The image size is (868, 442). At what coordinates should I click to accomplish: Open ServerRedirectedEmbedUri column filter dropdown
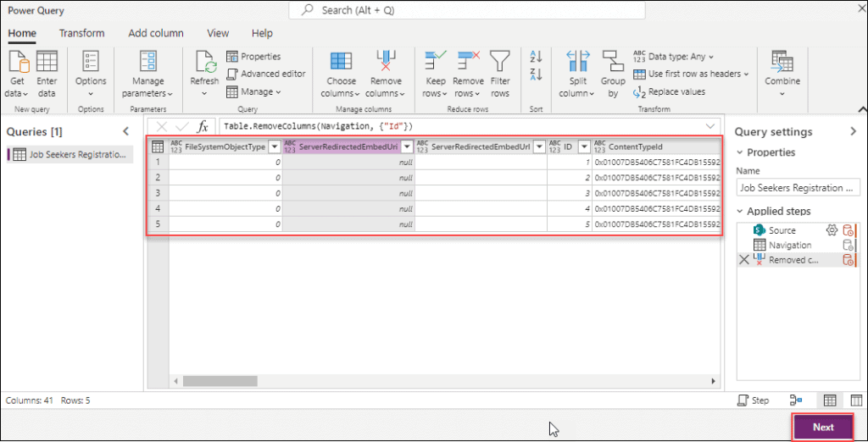pyautogui.click(x=408, y=146)
